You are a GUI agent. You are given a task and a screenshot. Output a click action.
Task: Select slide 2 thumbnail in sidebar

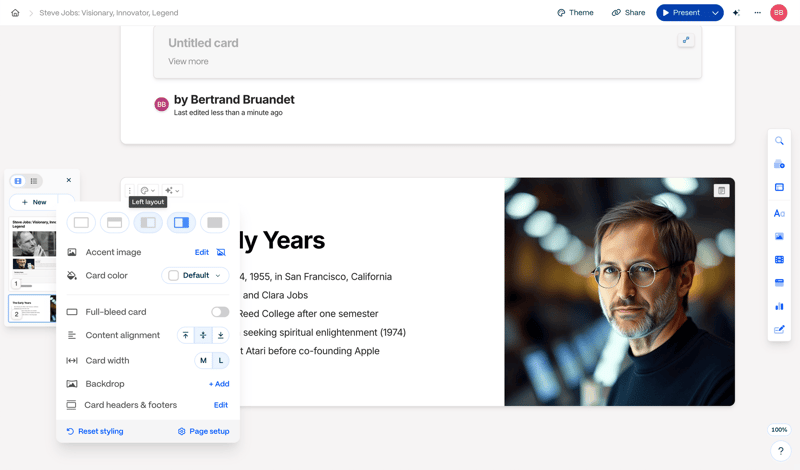click(32, 308)
